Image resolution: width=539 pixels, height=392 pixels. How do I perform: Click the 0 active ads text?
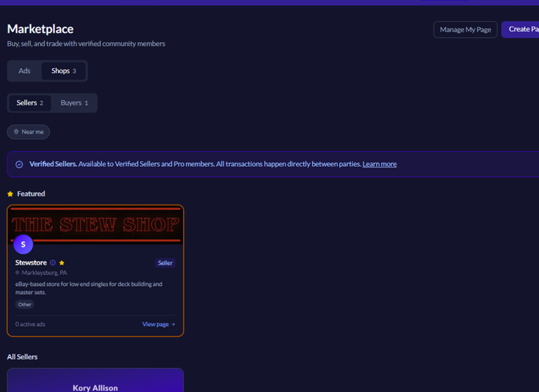(x=30, y=324)
